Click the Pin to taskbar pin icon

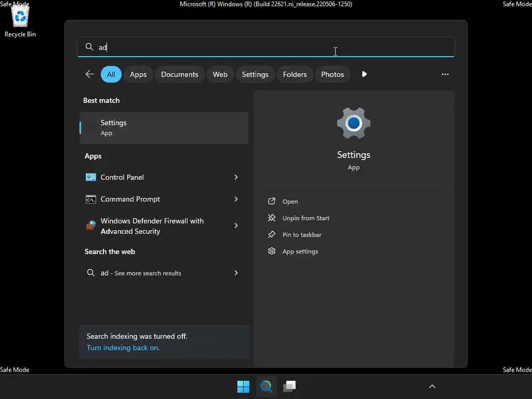(271, 234)
